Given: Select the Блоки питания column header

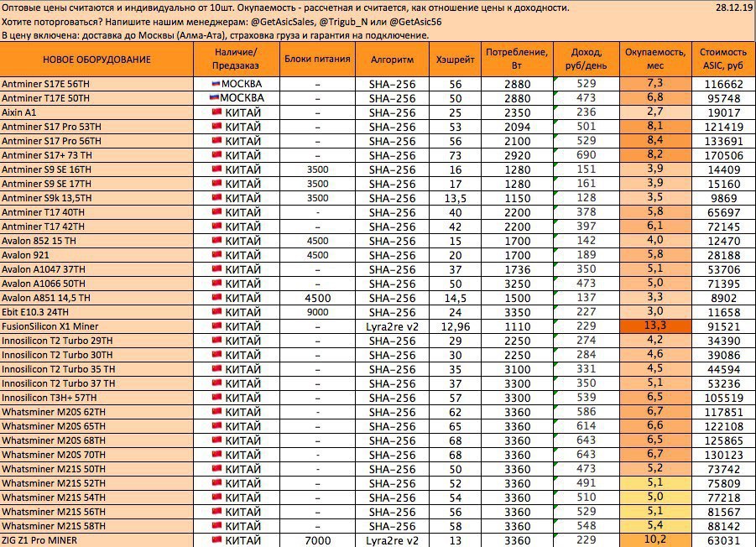Looking at the screenshot, I should pos(317,60).
